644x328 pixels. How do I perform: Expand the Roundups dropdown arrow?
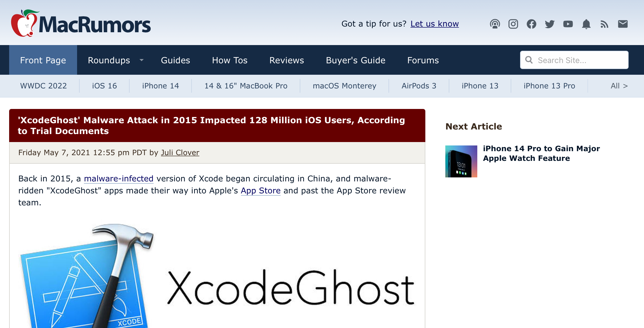click(x=141, y=60)
